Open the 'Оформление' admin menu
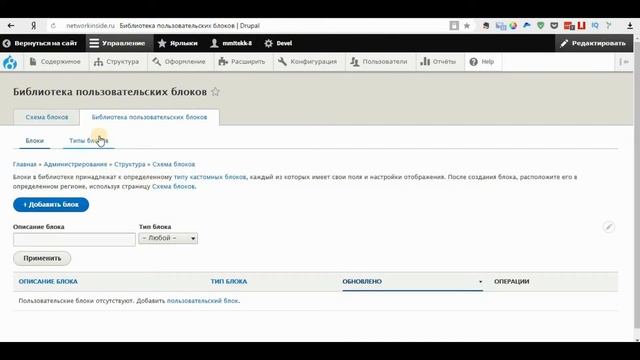The height and width of the screenshot is (360, 640). 179,62
